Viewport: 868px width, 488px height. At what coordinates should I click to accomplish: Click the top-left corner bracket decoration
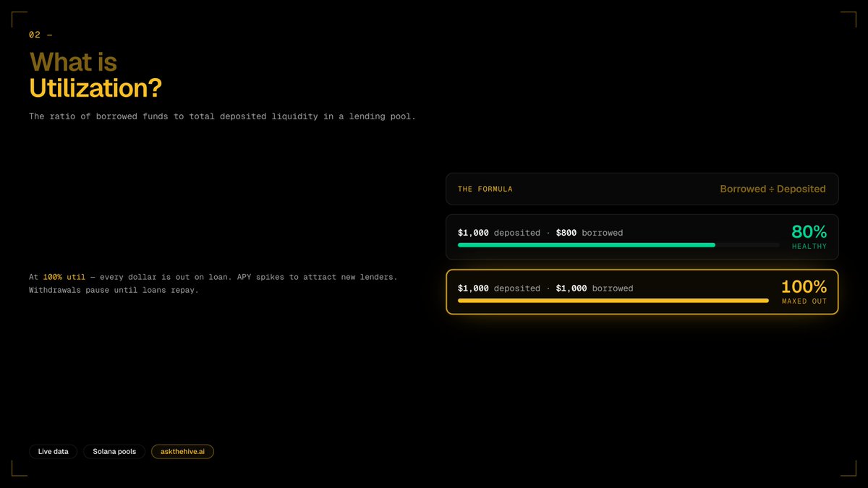[x=20, y=20]
